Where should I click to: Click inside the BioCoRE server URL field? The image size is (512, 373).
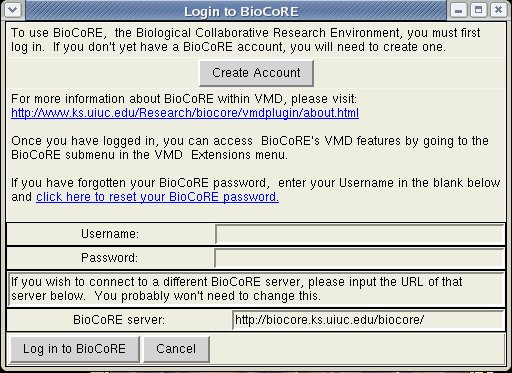368,320
